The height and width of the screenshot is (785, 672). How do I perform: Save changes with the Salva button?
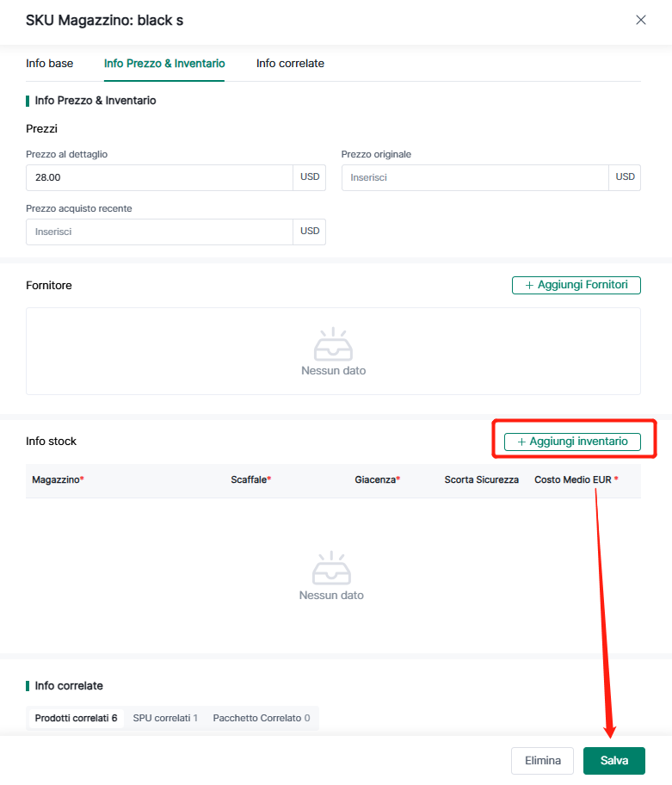click(613, 761)
